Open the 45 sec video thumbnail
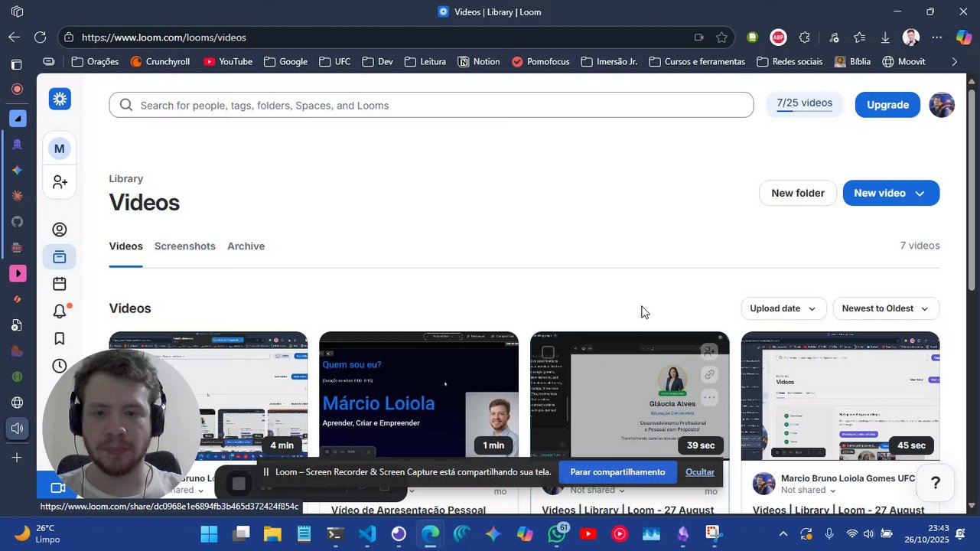This screenshot has width=980, height=551. (840, 396)
